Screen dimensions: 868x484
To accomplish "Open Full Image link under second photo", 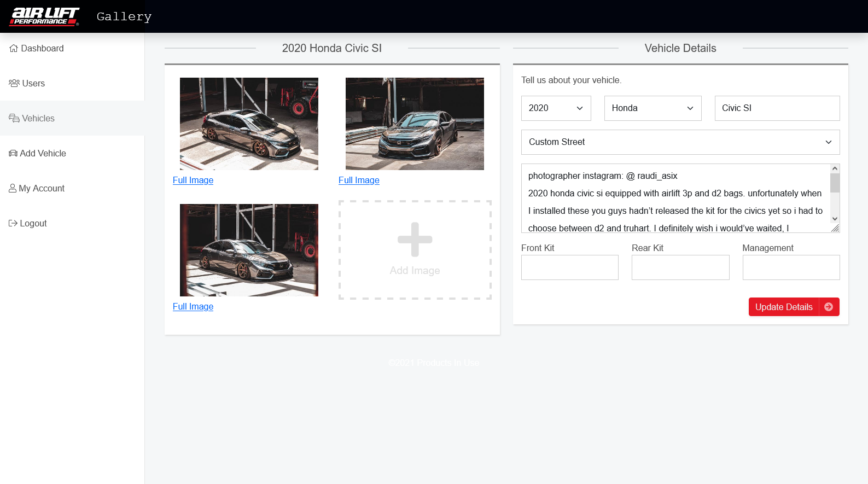I will pos(359,180).
